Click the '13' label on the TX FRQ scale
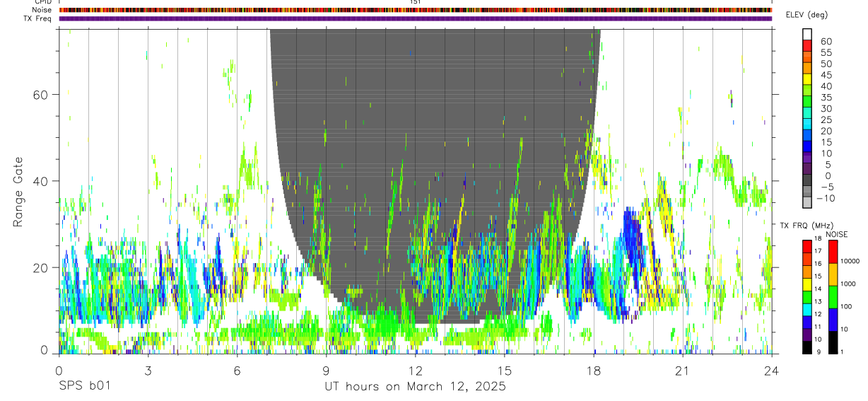 [x=818, y=302]
